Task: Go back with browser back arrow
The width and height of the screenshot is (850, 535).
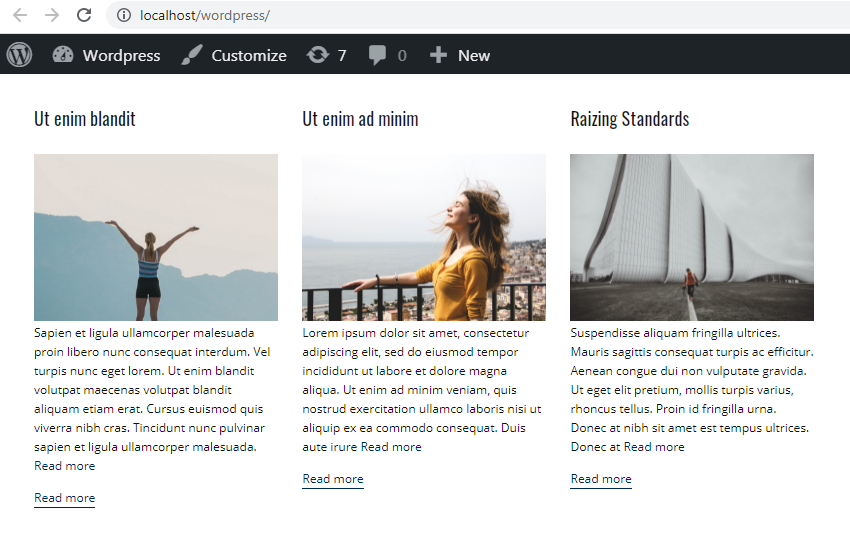Action: (x=20, y=15)
